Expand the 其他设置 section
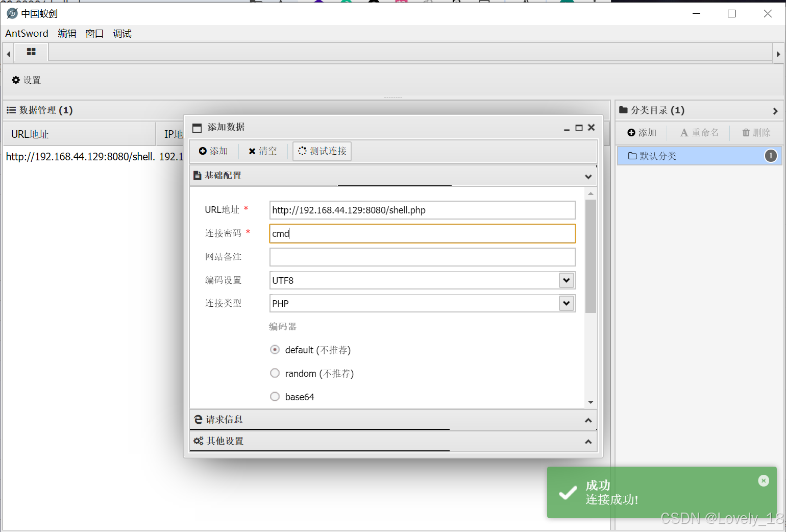 [588, 442]
